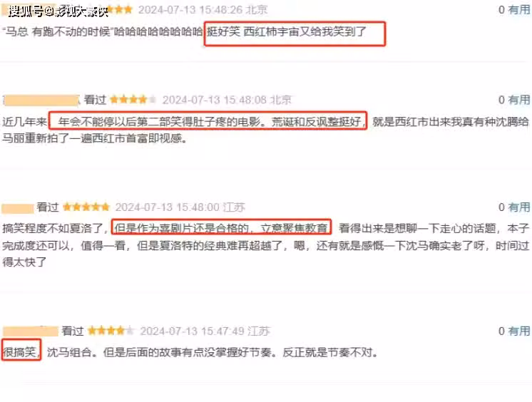Click the five-star rating of the 15:48:00 review
Image resolution: width=532 pixels, height=402 pixels.
coord(86,207)
